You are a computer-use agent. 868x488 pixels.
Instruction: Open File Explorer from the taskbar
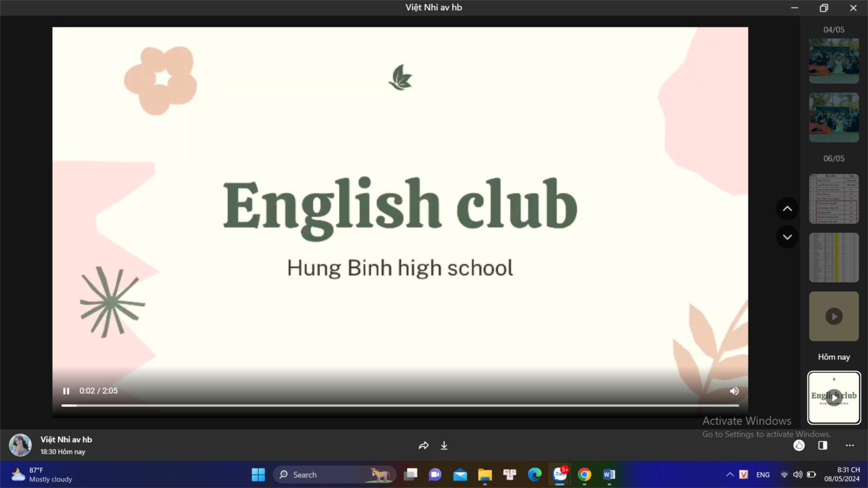[x=485, y=474]
